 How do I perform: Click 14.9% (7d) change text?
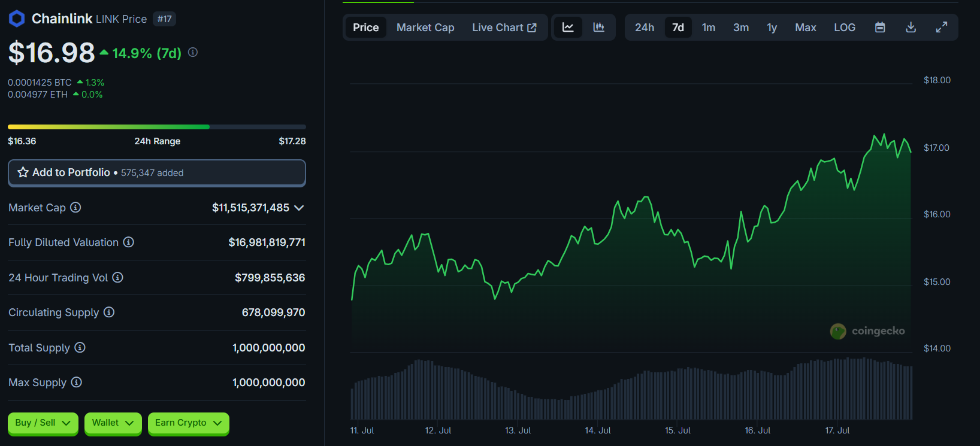tap(147, 53)
